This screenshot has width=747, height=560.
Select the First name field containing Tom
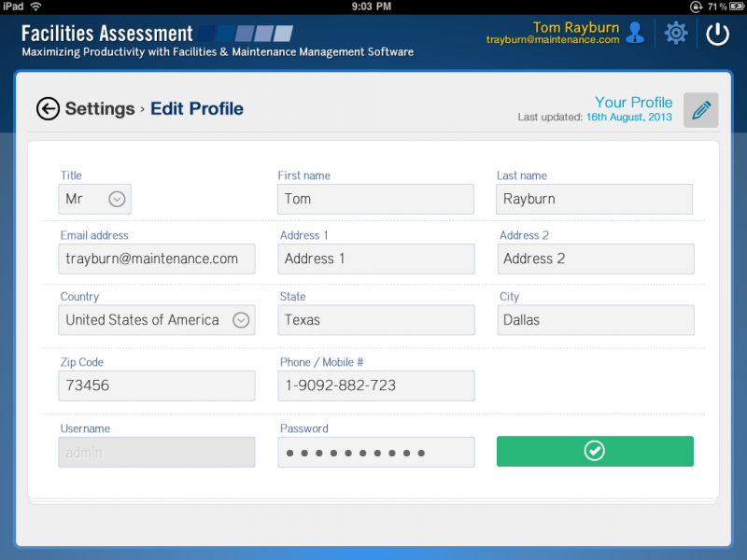click(375, 199)
